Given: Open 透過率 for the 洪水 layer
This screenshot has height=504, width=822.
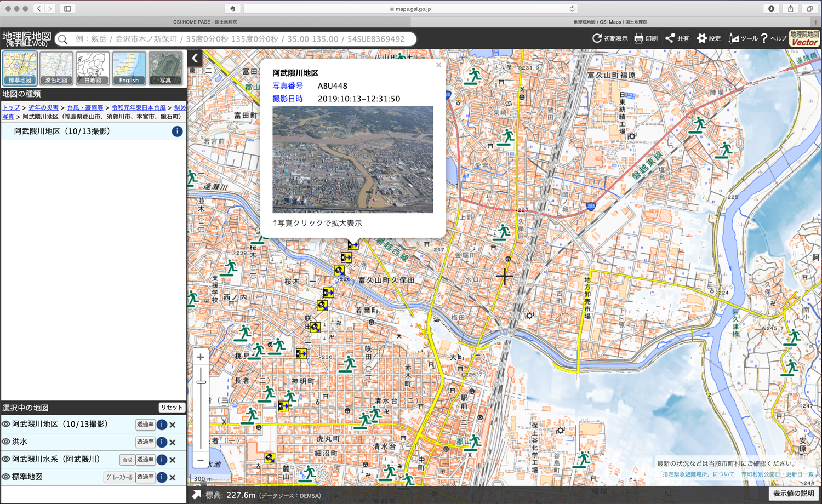Looking at the screenshot, I should pos(145,442).
